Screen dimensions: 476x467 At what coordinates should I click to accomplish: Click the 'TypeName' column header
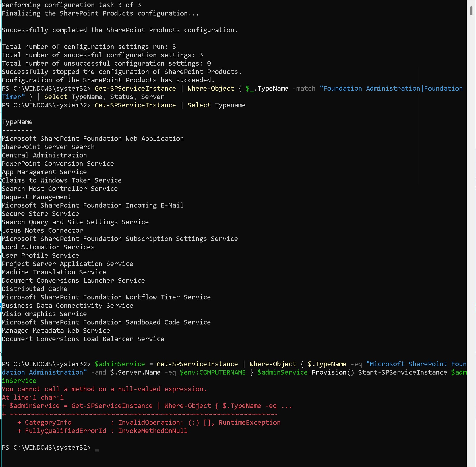pos(17,122)
